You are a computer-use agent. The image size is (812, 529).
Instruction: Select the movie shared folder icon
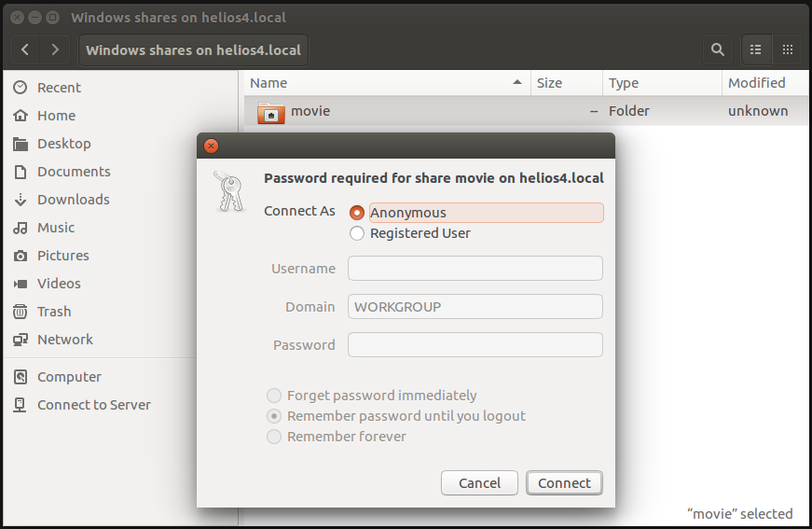coord(271,111)
